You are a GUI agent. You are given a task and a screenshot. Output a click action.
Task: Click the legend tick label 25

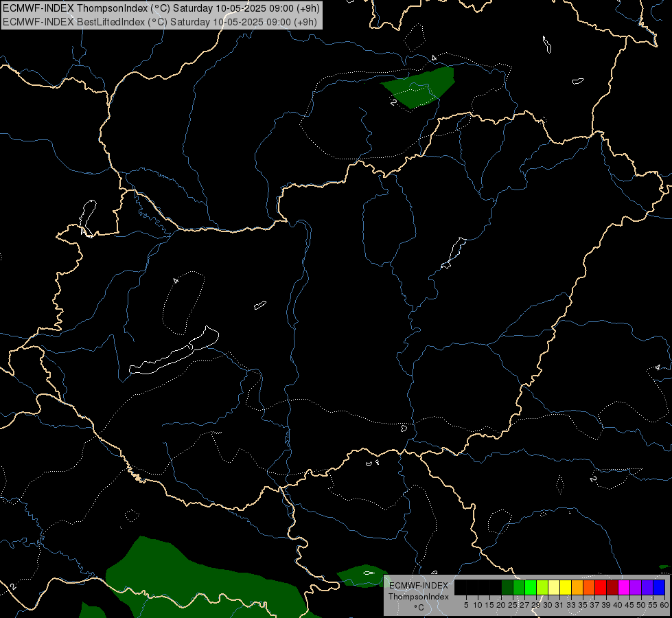[513, 605]
